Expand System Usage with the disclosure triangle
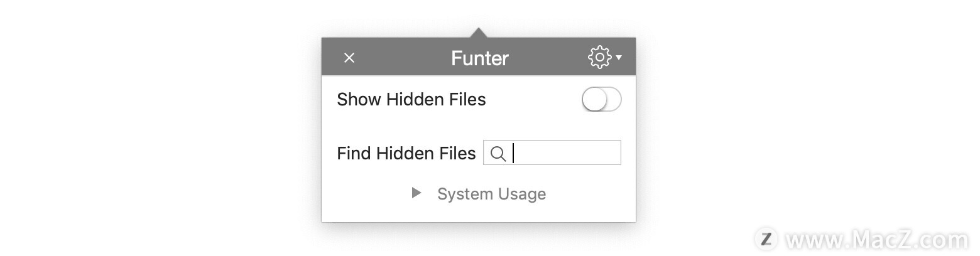 (x=416, y=193)
